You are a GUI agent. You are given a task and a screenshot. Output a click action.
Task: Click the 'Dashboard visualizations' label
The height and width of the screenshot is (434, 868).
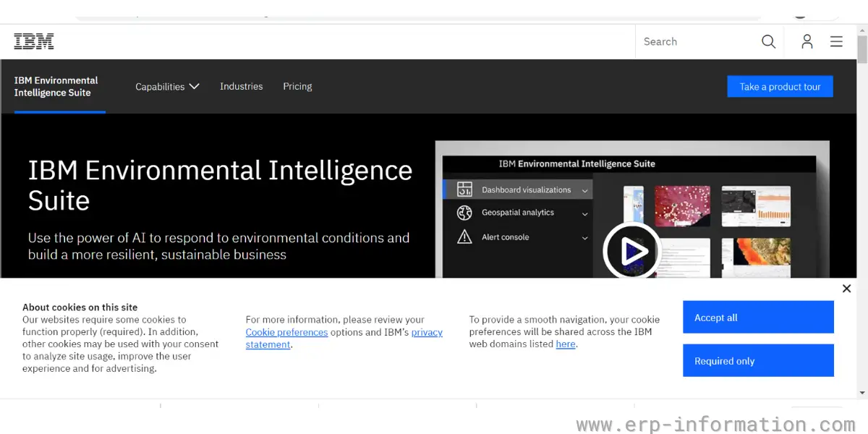tap(526, 190)
